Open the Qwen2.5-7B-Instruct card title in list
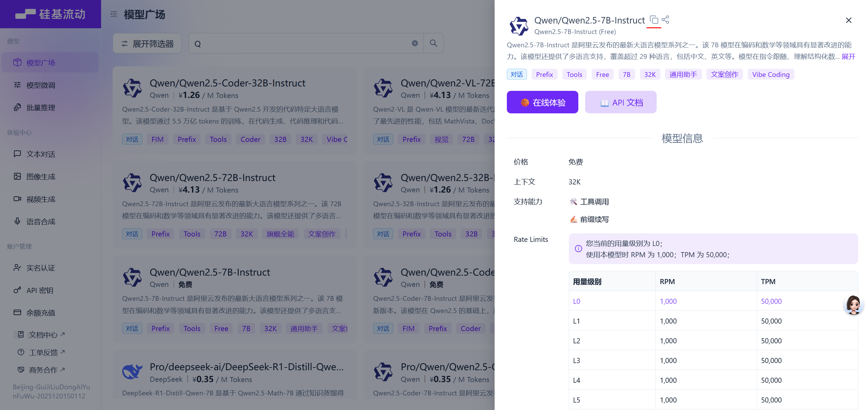The image size is (868, 410). 210,272
